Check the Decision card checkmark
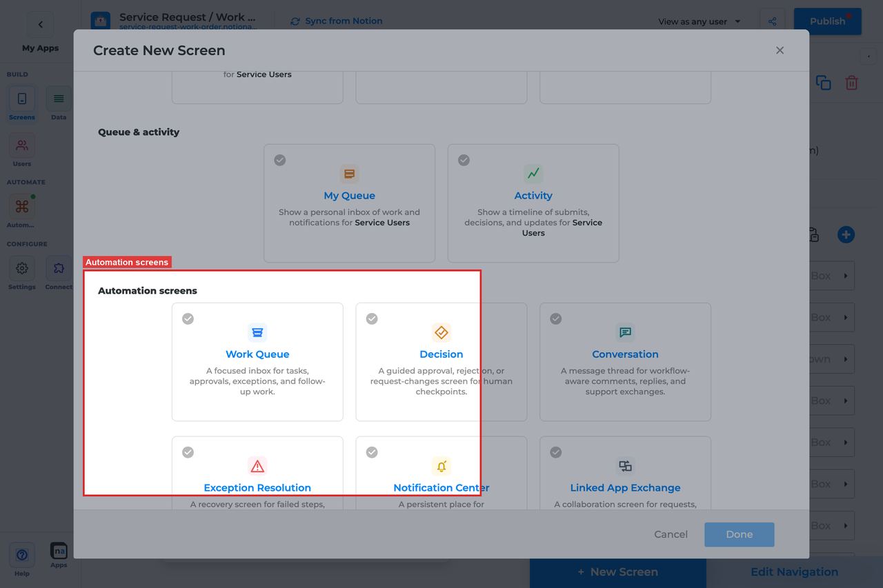 372,318
